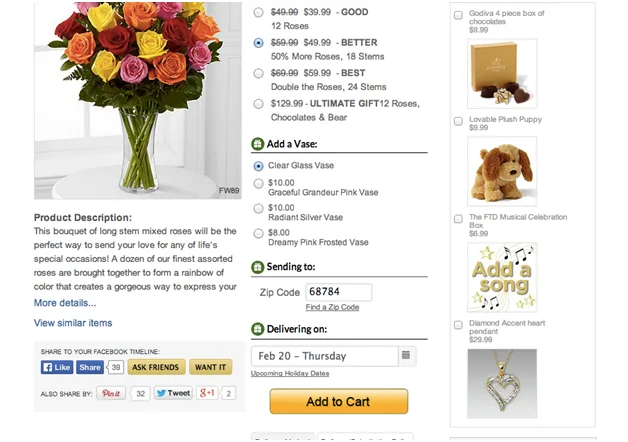Click the Facebook Share button
Viewport: 628px width, 442px height.
90,367
